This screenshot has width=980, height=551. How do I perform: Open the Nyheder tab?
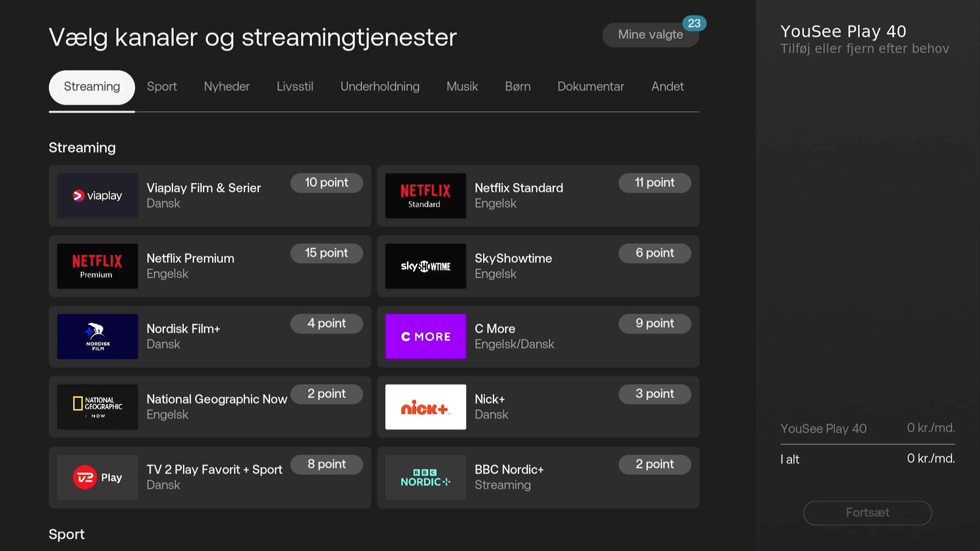227,87
